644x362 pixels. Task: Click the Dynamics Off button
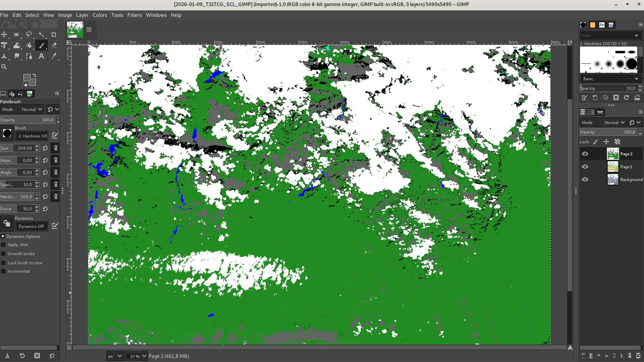[x=31, y=226]
